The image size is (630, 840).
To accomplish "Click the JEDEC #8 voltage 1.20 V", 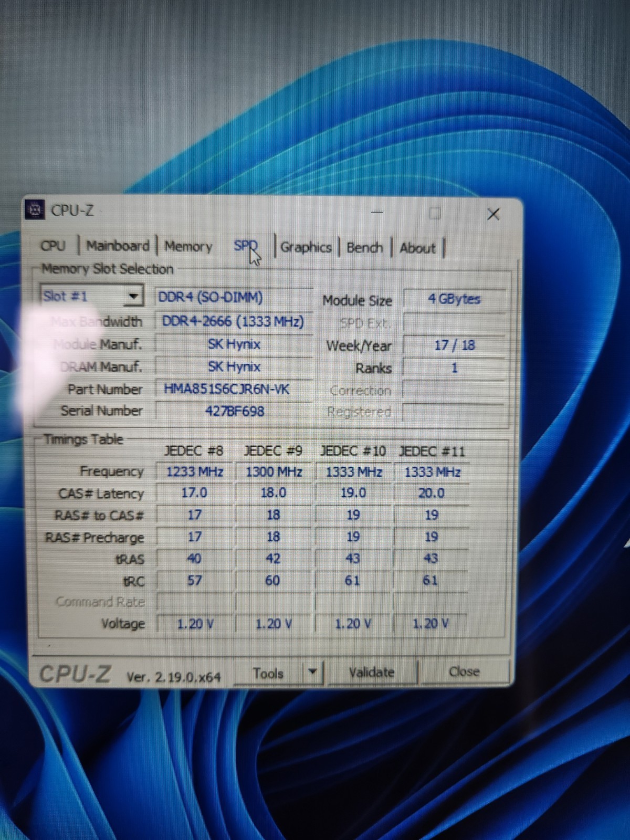I will tap(194, 624).
